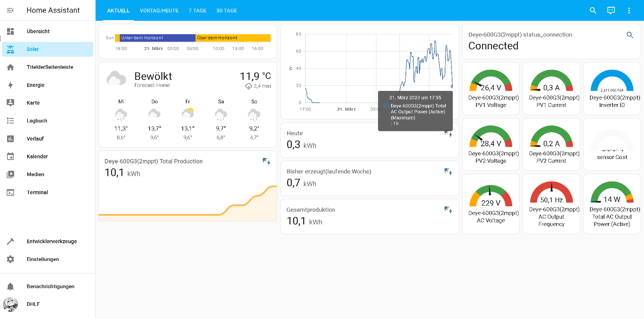The height and width of the screenshot is (319, 644).
Task: Click the cloudy weather icon for Bewölkt
Action: tap(116, 78)
